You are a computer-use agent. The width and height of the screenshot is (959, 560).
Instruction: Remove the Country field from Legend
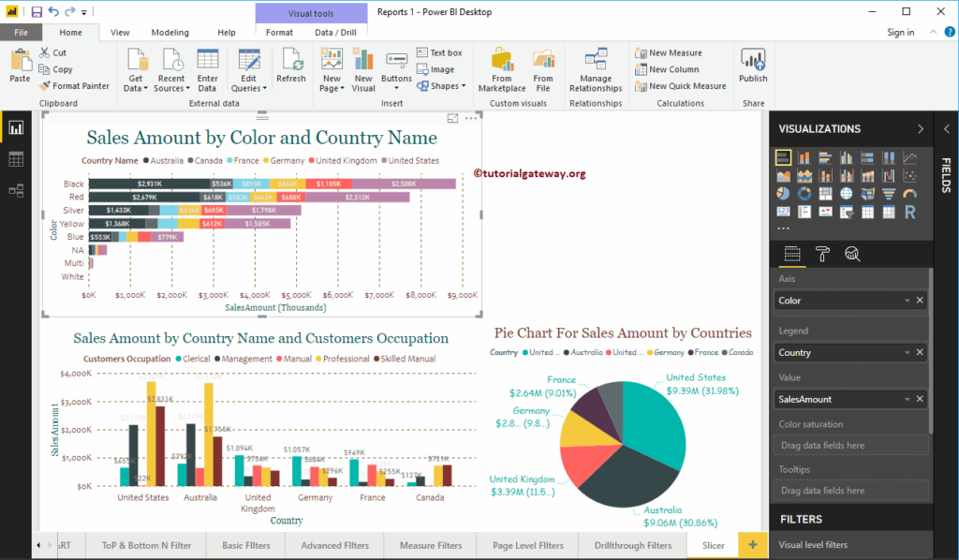tap(920, 352)
